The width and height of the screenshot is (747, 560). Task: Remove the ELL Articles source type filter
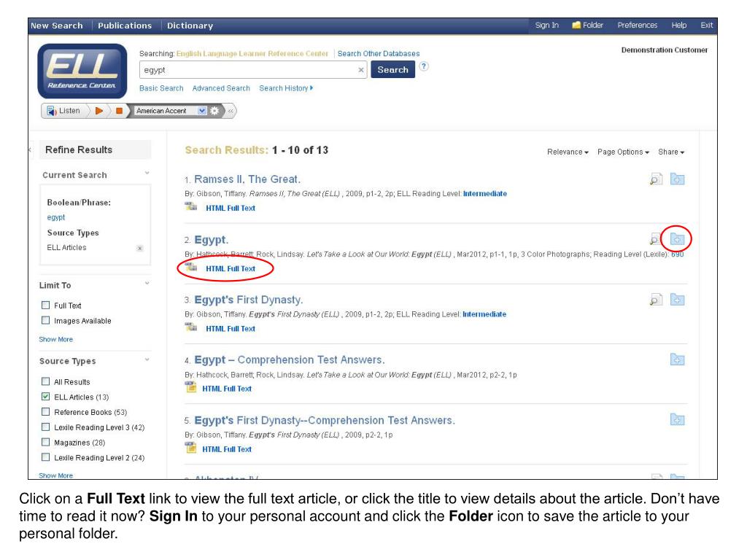point(139,248)
